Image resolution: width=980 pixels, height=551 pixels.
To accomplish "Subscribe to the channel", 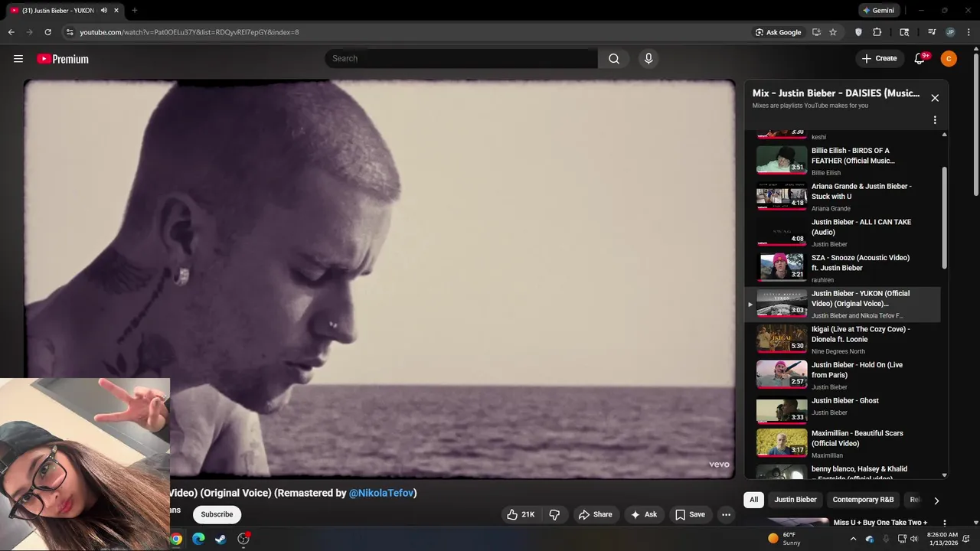I will click(217, 514).
